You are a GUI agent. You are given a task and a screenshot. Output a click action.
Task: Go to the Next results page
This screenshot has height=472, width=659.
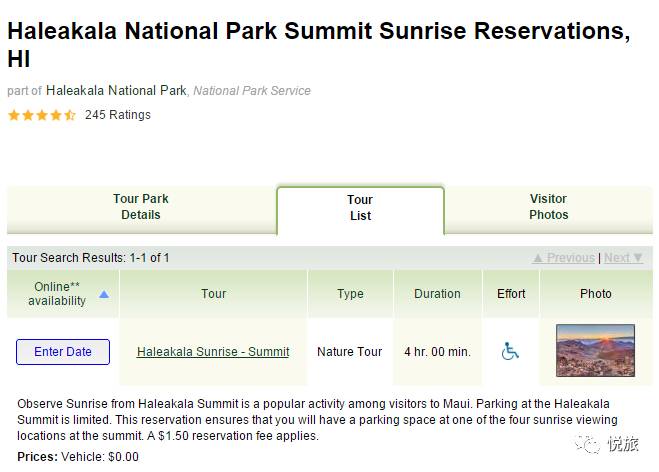click(624, 258)
